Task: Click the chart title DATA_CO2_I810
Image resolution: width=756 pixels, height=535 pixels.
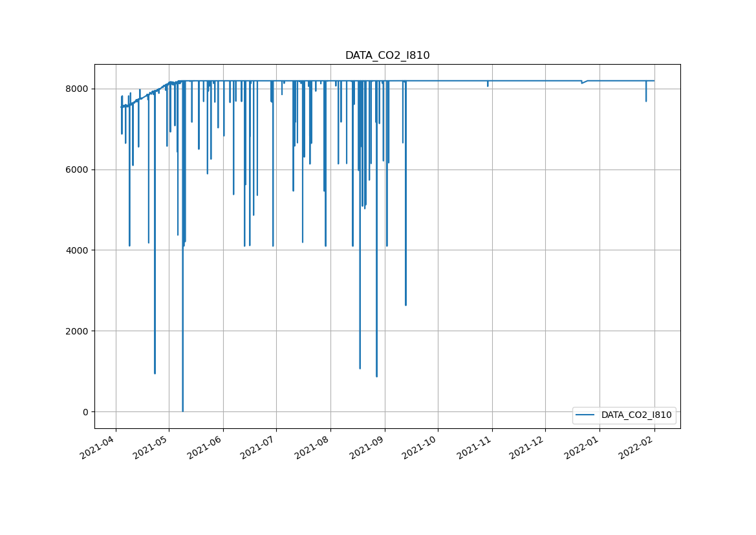Action: pyautogui.click(x=387, y=56)
